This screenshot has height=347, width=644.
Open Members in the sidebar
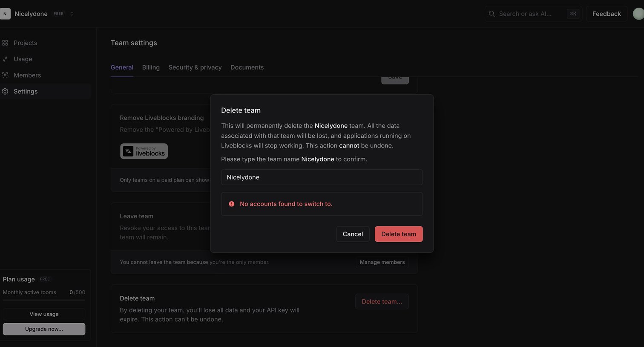click(x=45, y=75)
